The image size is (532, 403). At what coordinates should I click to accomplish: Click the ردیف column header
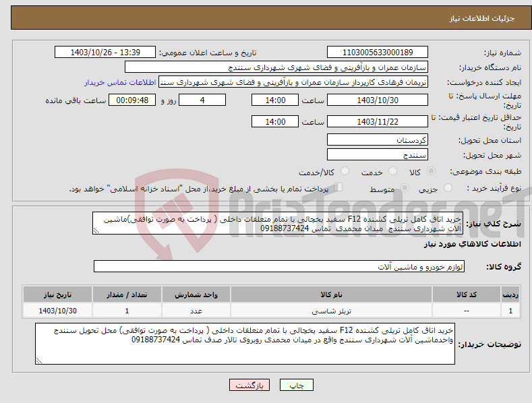[x=510, y=294]
